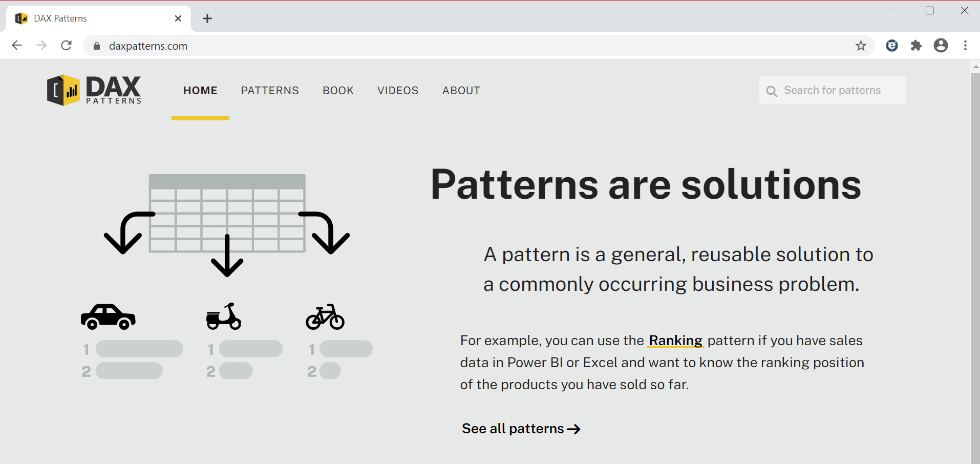Screen dimensions: 980x464
Task: Open a new tab with the plus button
Action: [x=207, y=19]
